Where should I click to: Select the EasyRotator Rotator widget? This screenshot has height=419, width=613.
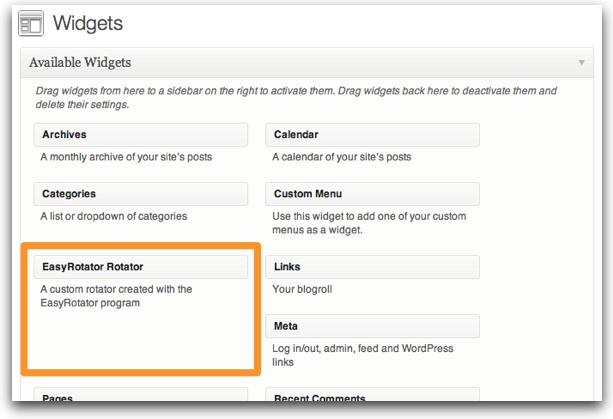[140, 267]
